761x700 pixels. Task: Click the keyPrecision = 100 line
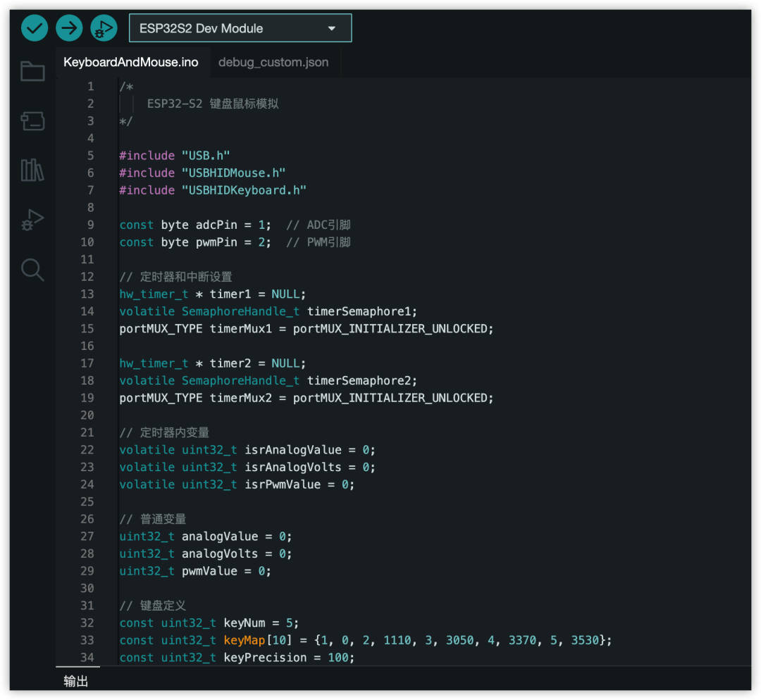pos(237,658)
